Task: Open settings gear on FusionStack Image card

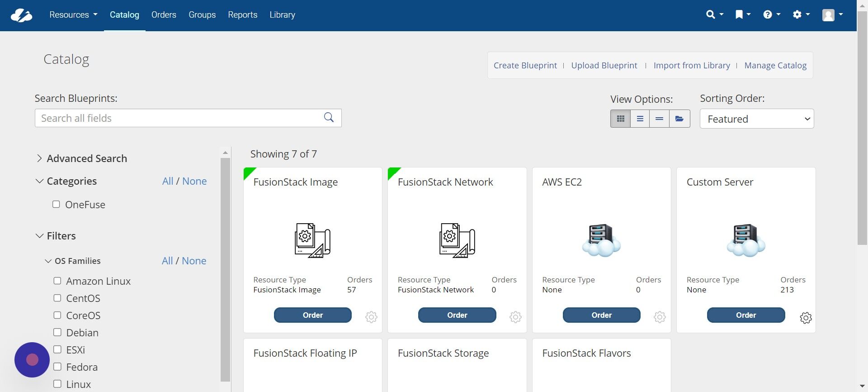Action: tap(371, 317)
